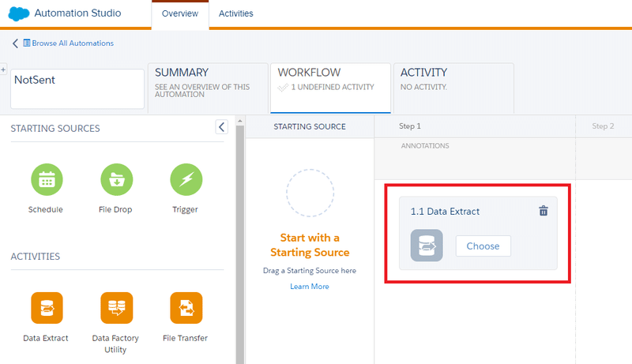Click the 1 UNDEFINED ACTIVITY status text
The width and height of the screenshot is (632, 364).
(333, 87)
